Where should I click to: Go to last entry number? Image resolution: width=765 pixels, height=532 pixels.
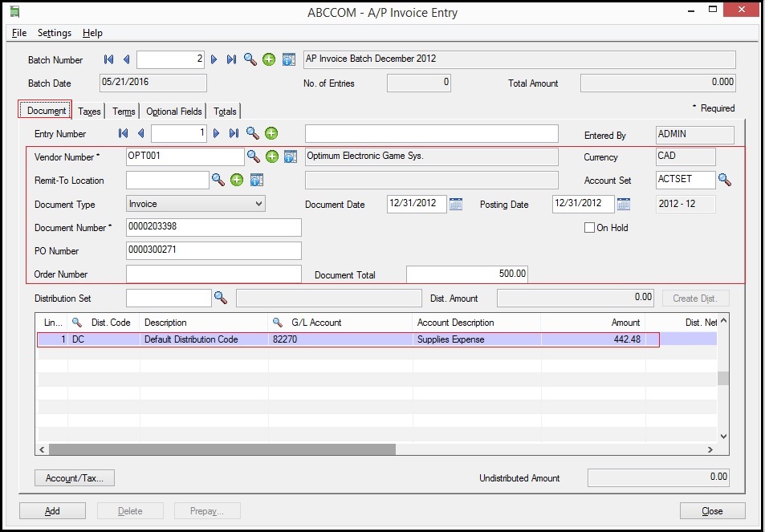click(x=234, y=133)
